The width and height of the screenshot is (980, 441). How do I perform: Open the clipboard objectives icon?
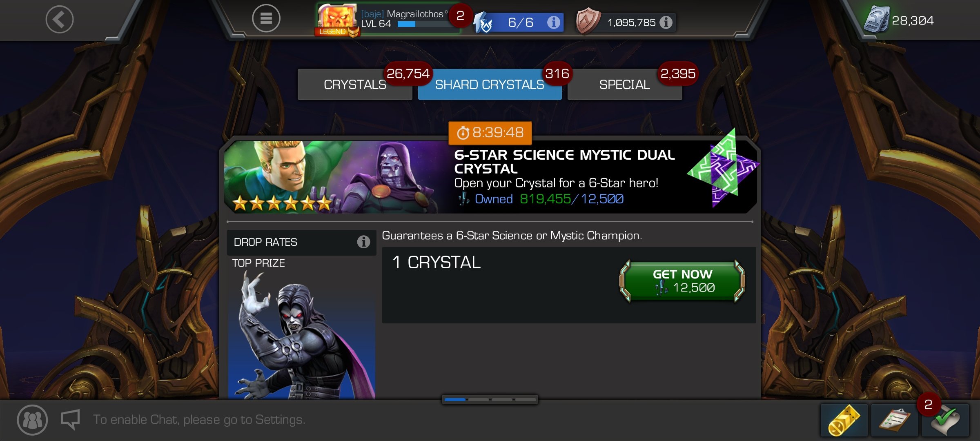(895, 420)
